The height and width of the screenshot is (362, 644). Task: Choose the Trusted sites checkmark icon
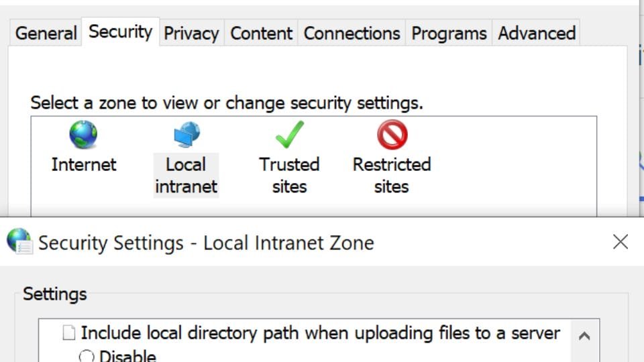290,134
